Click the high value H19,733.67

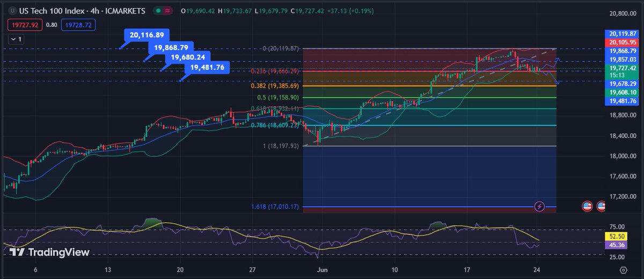236,11
